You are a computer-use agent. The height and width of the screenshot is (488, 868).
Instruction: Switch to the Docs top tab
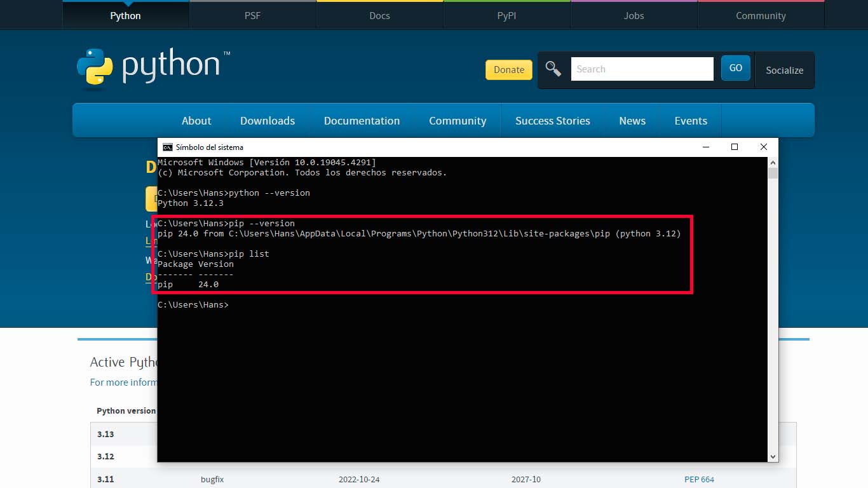[x=379, y=15]
